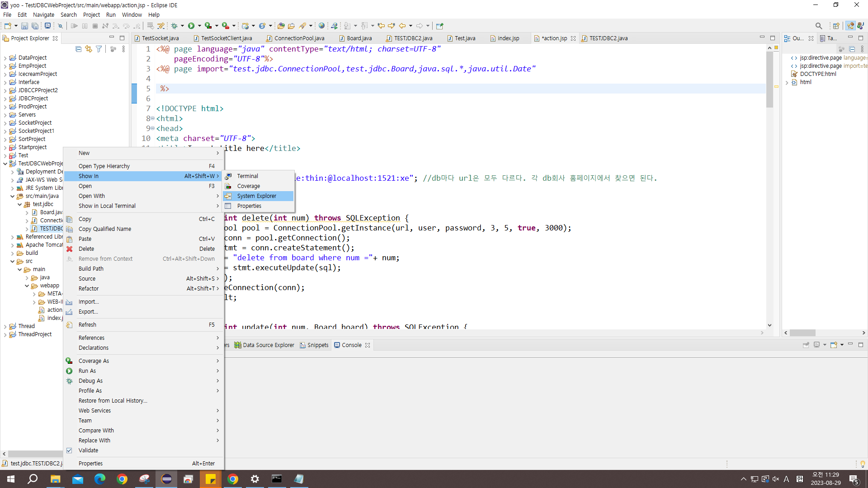The image size is (868, 488).
Task: Click the green Run button in toolbar
Action: coord(191,26)
